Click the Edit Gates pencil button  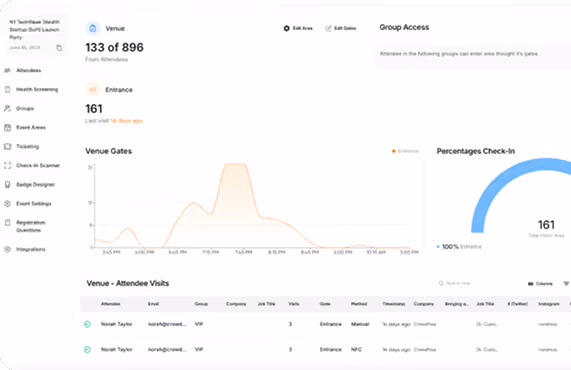(x=340, y=28)
